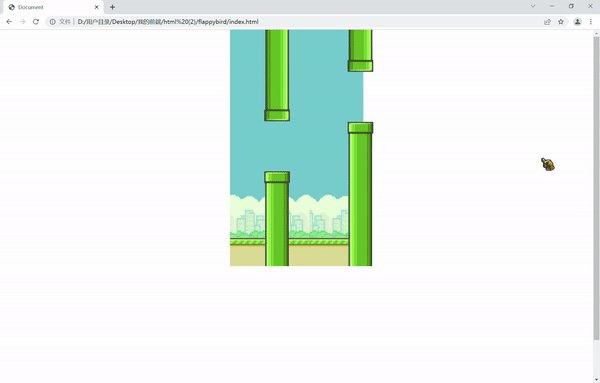600x383 pixels.
Task: Restore down the browser window
Action: (x=571, y=6)
